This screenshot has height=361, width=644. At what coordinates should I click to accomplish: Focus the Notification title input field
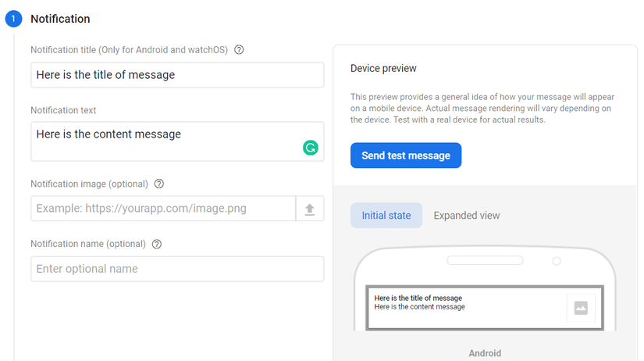coord(177,75)
